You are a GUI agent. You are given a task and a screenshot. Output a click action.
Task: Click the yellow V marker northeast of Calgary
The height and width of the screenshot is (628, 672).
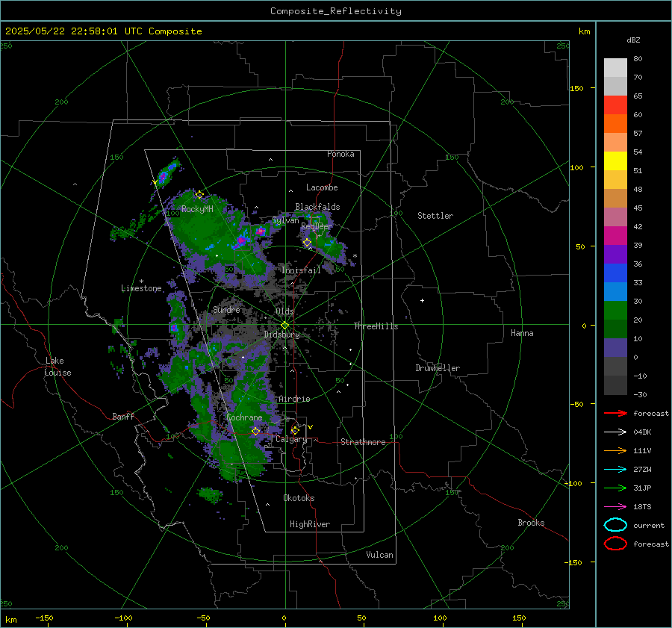pos(311,427)
